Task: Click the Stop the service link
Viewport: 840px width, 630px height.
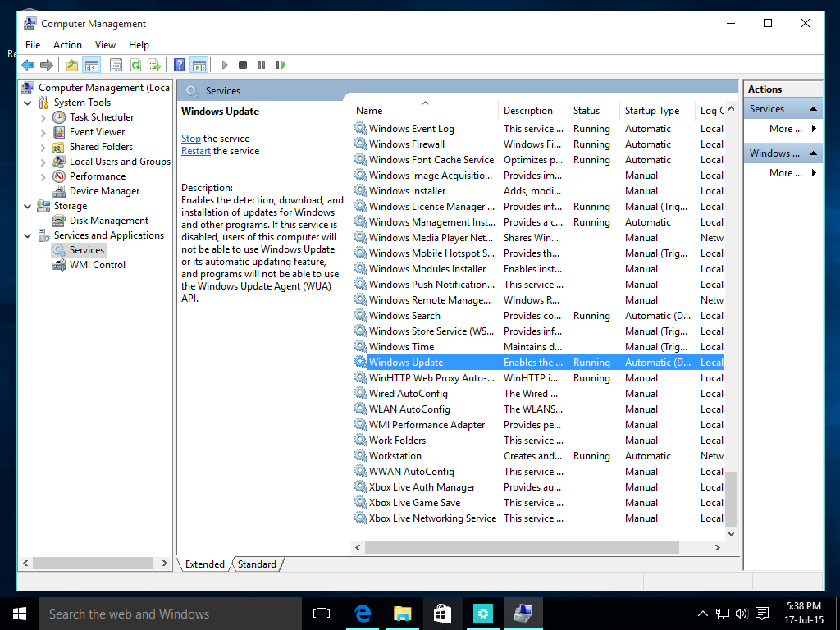Action: (190, 139)
